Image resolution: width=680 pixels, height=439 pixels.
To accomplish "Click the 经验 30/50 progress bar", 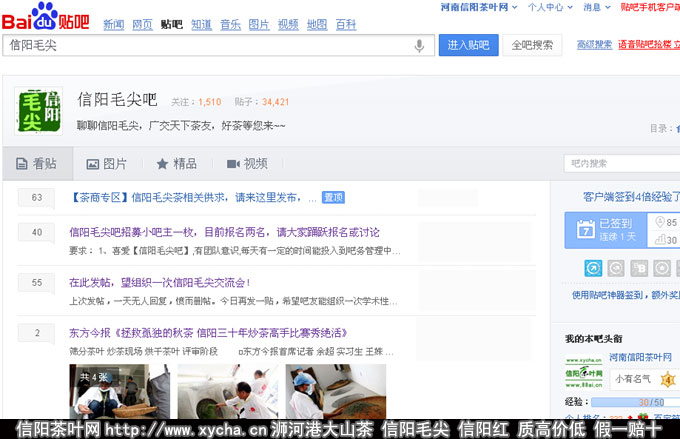I will (x=635, y=402).
